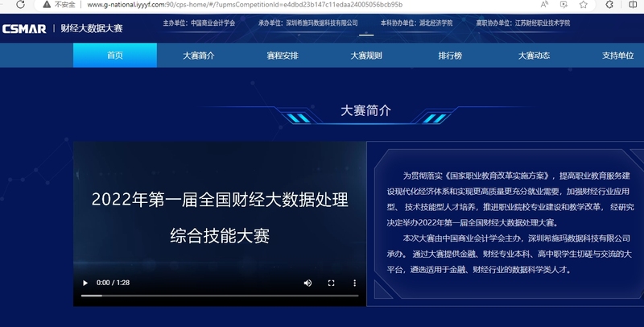Click the 财经大数据大赛 site title

[x=94, y=29]
